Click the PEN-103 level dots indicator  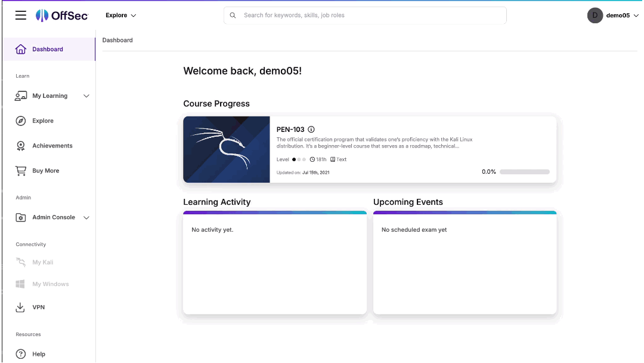299,159
